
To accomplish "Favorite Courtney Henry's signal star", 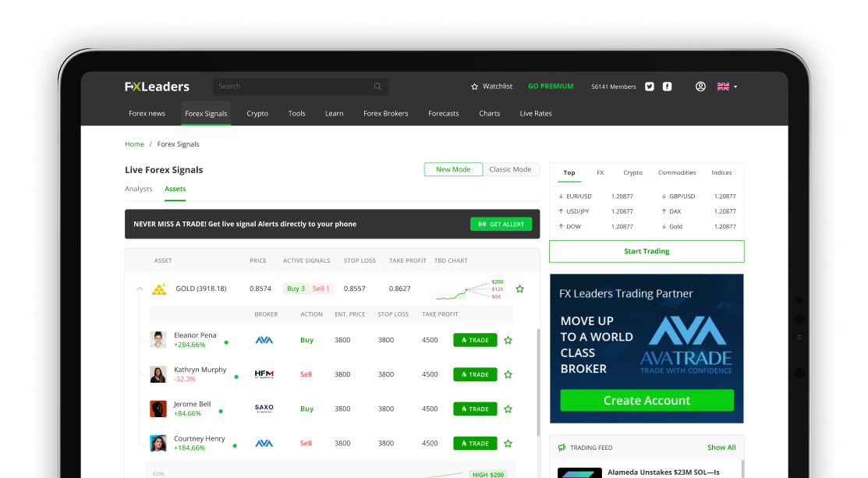I will [x=508, y=443].
